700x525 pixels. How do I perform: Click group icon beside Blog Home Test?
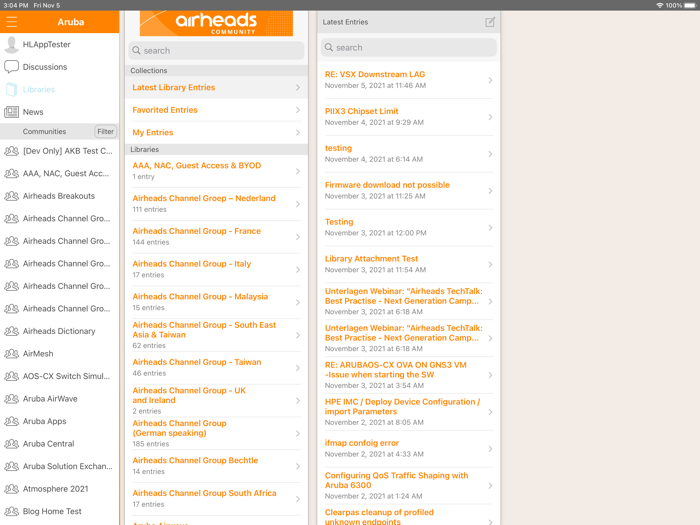12,511
